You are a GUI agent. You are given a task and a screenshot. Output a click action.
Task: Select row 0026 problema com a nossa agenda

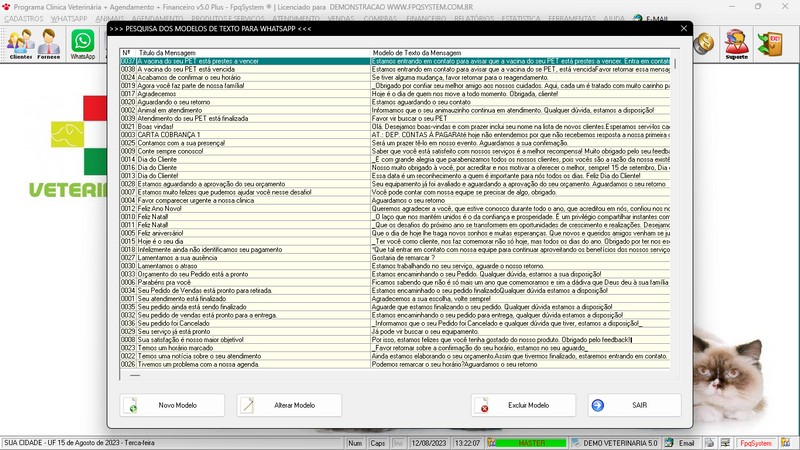point(395,364)
